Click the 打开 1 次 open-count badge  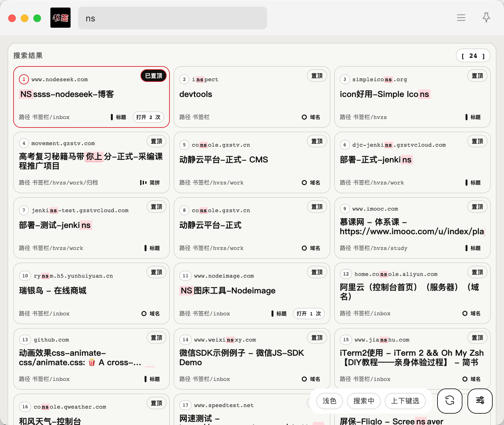309,314
